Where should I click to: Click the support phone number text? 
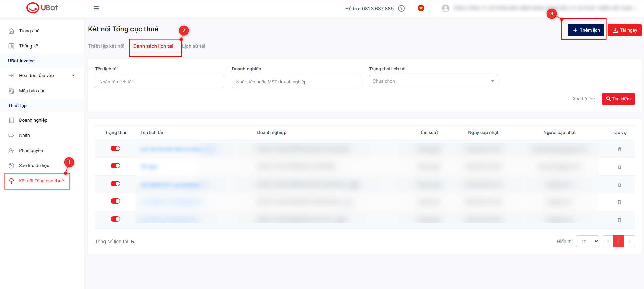(369, 9)
